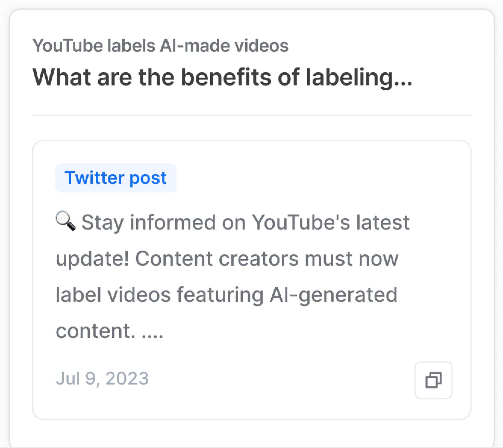Select the divider line under heading
The width and height of the screenshot is (503, 448).
[252, 115]
